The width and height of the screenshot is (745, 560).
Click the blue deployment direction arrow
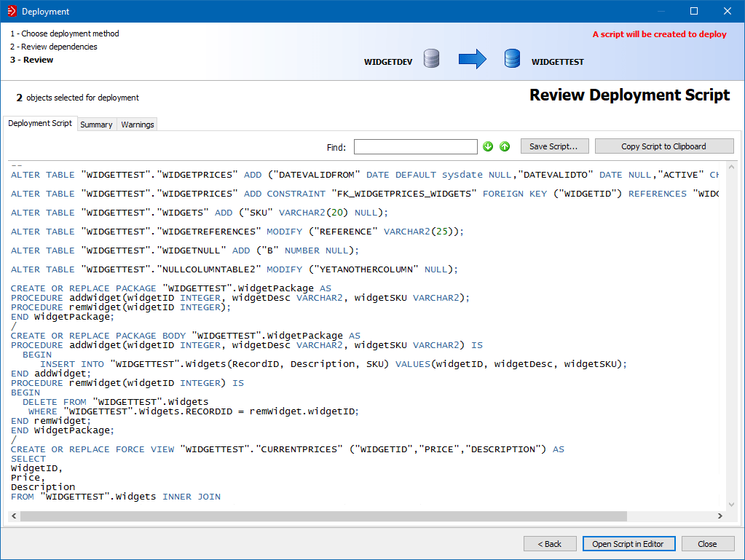click(472, 59)
